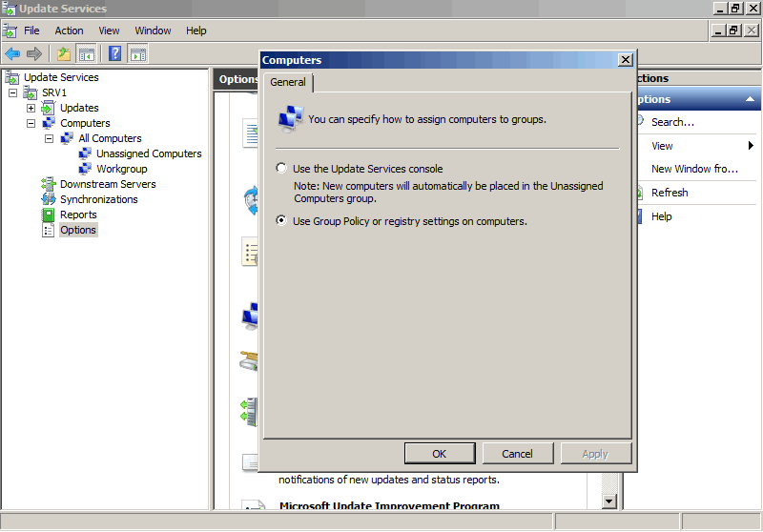Click the Unassigned Computers group icon

[85, 153]
